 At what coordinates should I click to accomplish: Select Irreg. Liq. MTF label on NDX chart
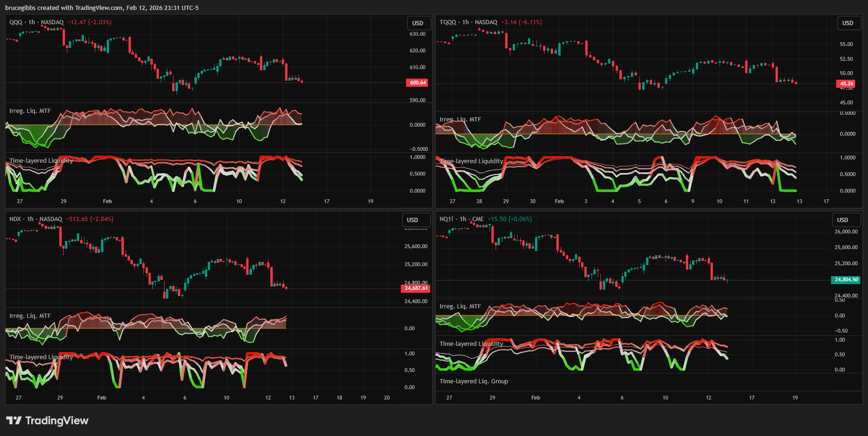tap(30, 316)
